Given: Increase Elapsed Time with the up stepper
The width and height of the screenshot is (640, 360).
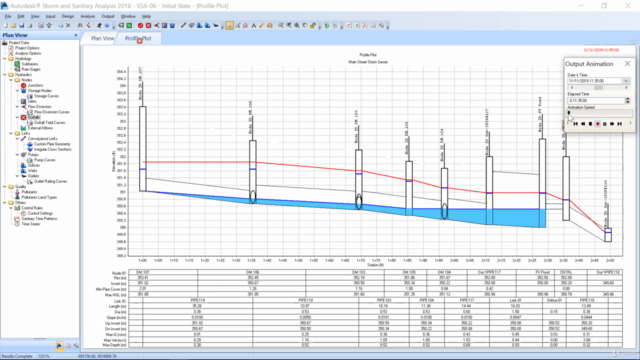Looking at the screenshot, I should 628,99.
